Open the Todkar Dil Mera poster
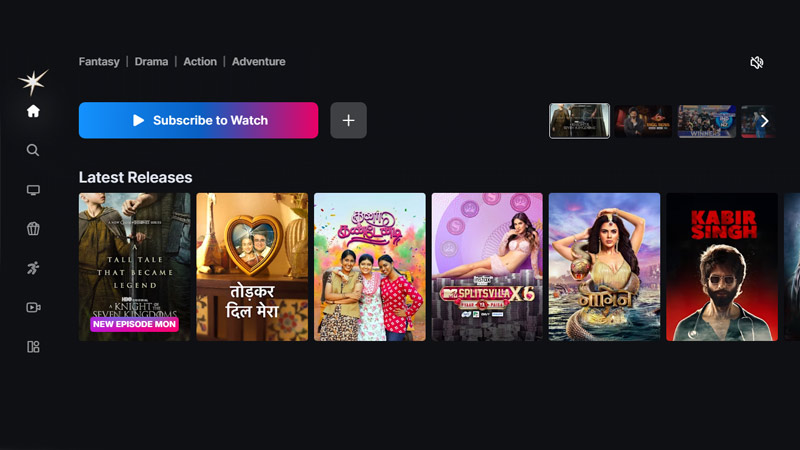Screen dimensions: 800x450 [x=252, y=267]
